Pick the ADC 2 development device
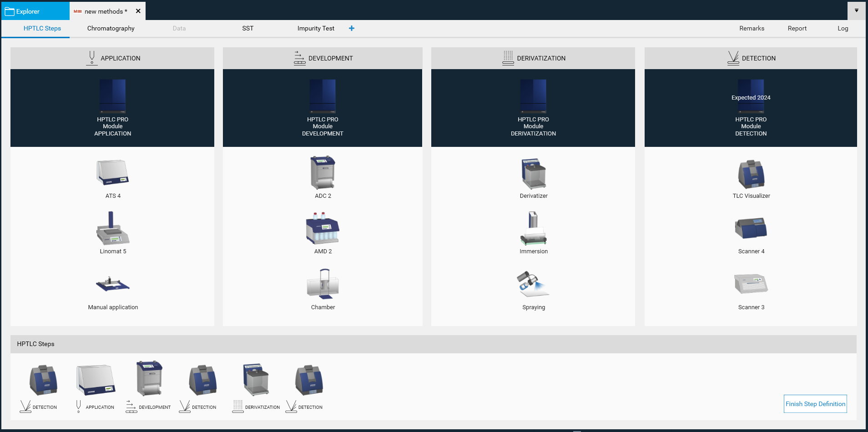Viewport: 868px width, 432px height. click(x=323, y=173)
